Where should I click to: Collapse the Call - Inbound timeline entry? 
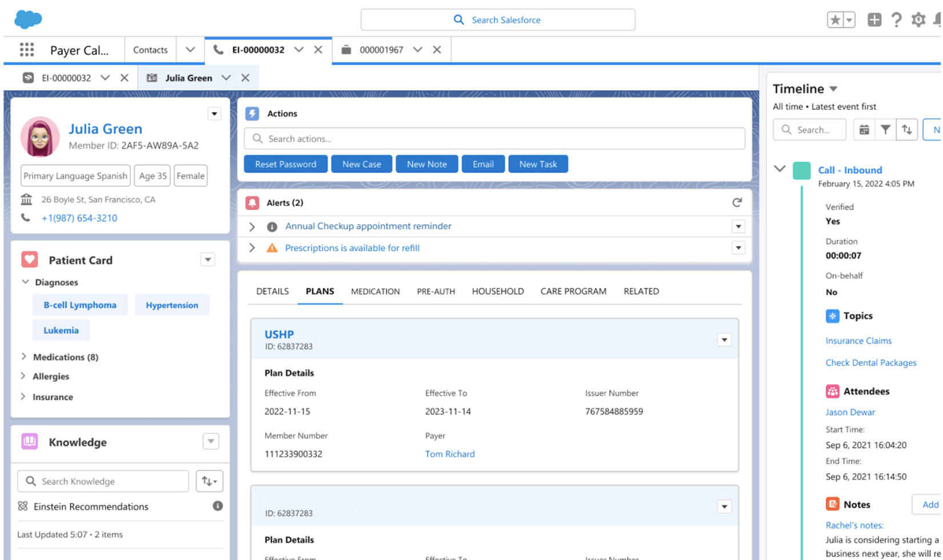[780, 169]
